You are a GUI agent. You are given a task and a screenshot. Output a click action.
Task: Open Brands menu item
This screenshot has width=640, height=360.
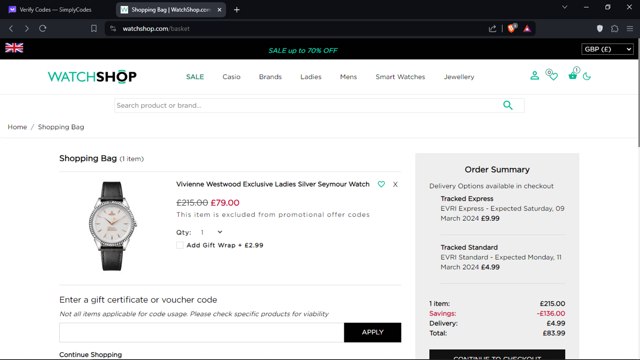270,77
